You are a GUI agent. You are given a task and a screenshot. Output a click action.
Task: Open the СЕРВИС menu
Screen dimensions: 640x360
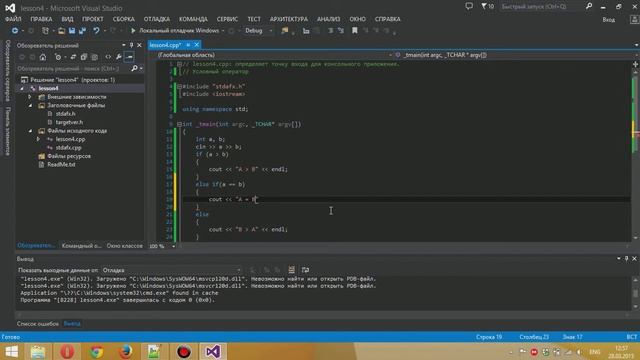227,19
